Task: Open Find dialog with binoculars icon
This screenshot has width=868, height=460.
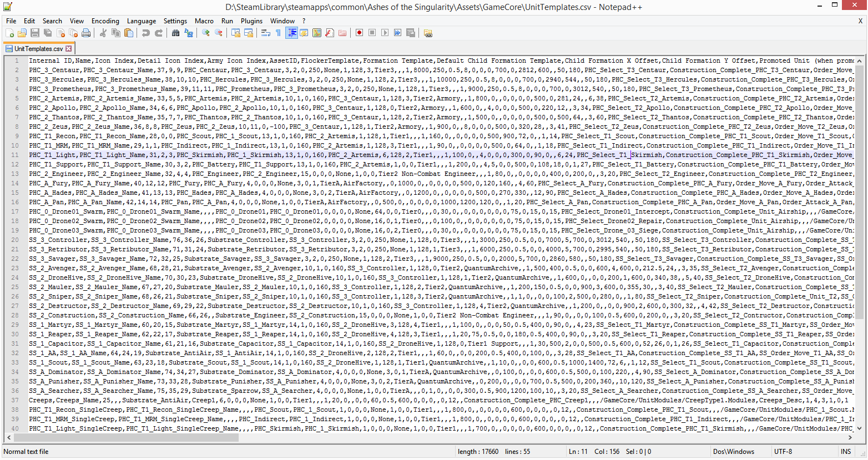Action: (175, 33)
